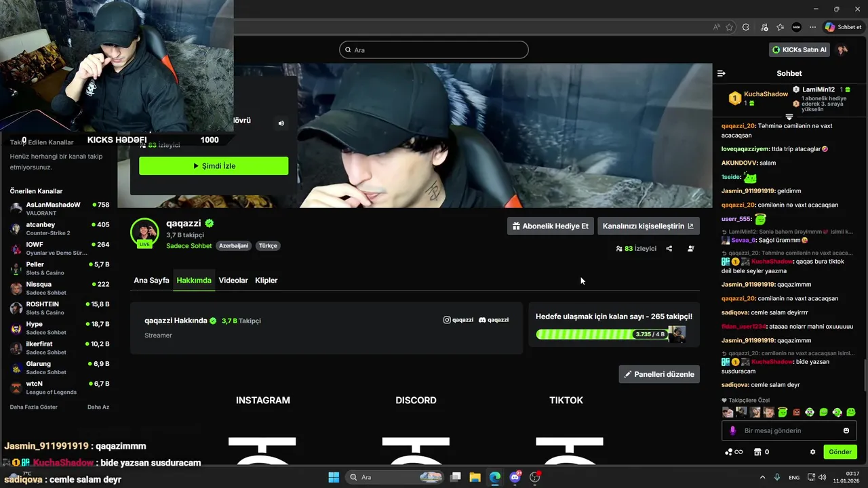The height and width of the screenshot is (488, 868).
Task: Click the Azerbaijani language tag
Action: click(x=233, y=246)
